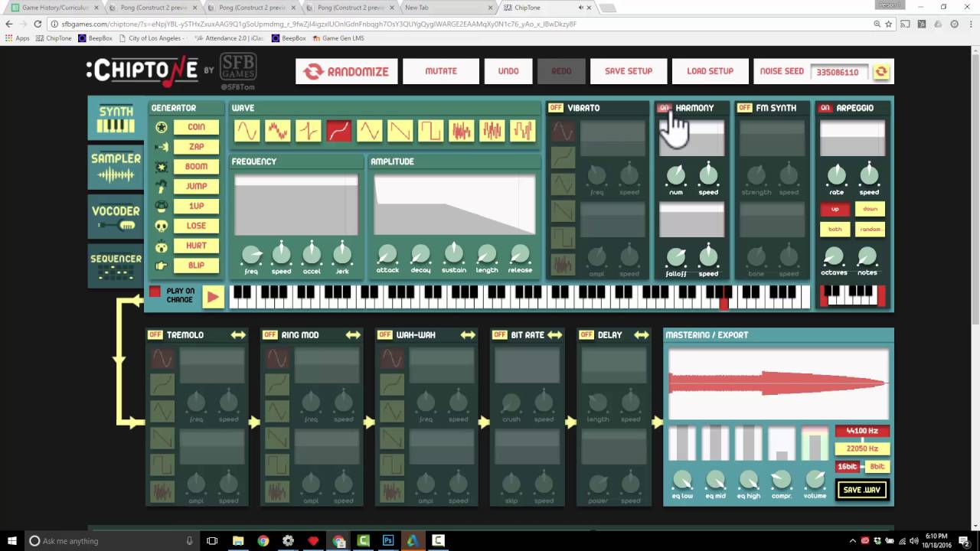
Task: Open File Explorer from the taskbar
Action: (238, 541)
